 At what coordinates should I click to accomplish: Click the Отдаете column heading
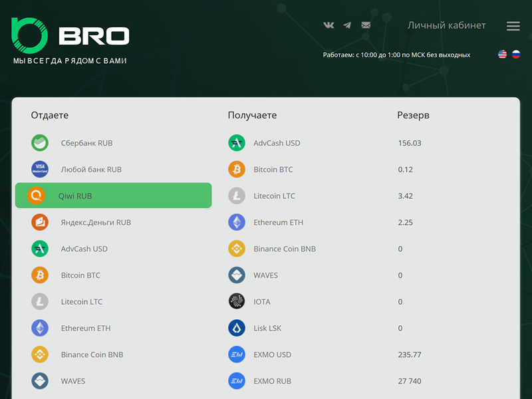click(50, 115)
